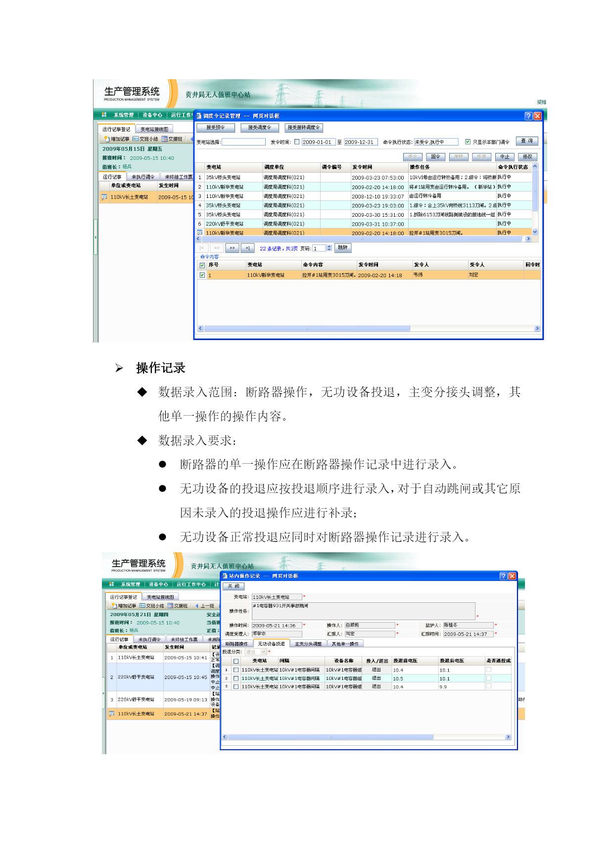Image resolution: width=614 pixels, height=868 pixels.
Task: Click grid icon left of 系统管理 beside 调度令记录管理
Action: (x=104, y=115)
